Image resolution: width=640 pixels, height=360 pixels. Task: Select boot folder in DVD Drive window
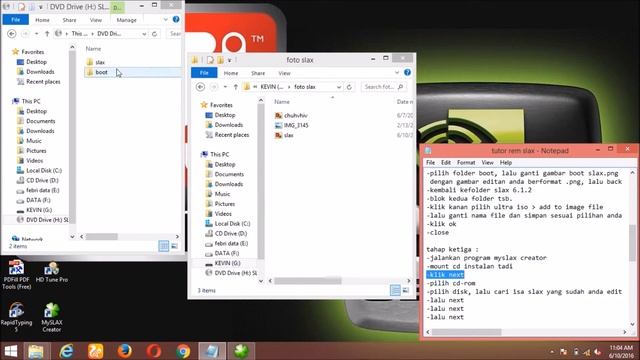click(x=133, y=72)
